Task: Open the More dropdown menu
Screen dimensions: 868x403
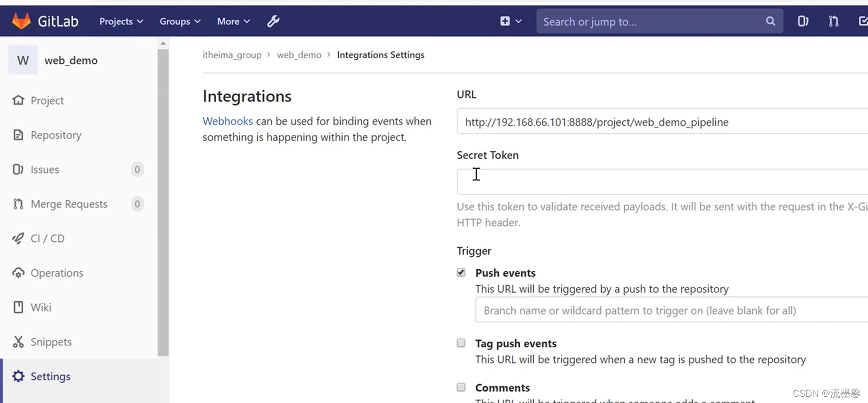Action: [x=234, y=21]
